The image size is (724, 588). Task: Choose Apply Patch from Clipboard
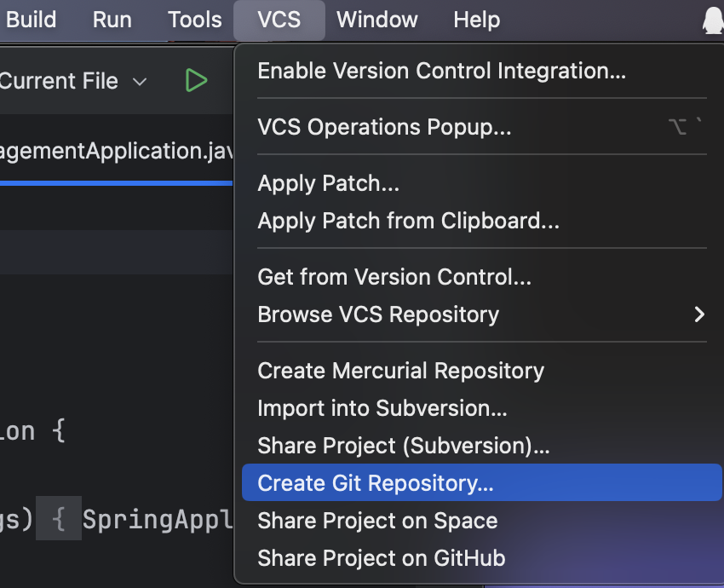408,221
